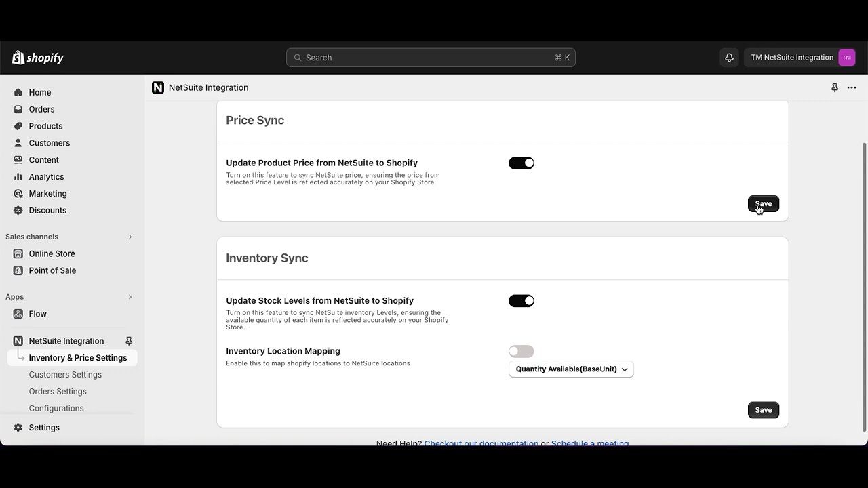The image size is (868, 488).
Task: Click the Orders inbox icon
Action: [x=18, y=109]
